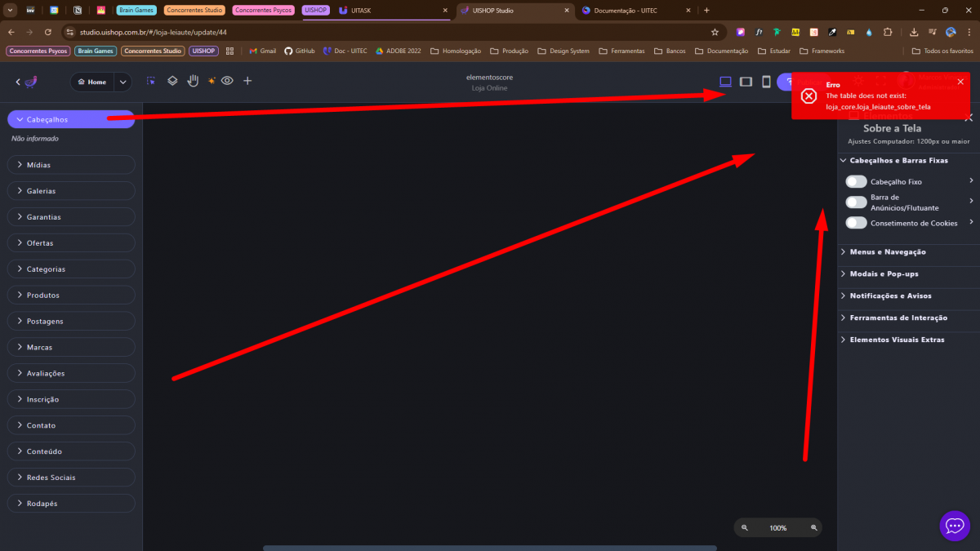
Task: Dismiss the red Erro notification
Action: click(x=960, y=82)
